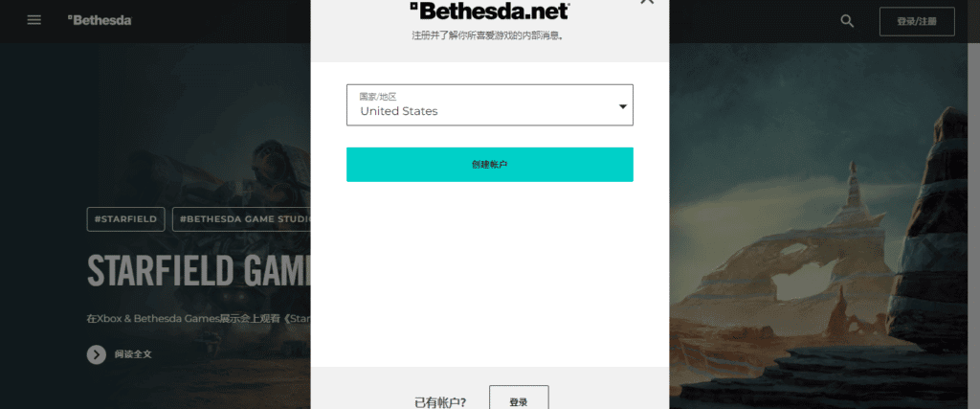Screen dimensions: 980x409
Task: Click the teal 创建帐户 button
Action: point(489,165)
